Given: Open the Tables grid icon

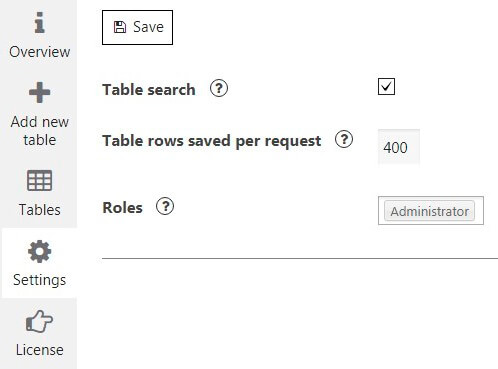Looking at the screenshot, I should tap(39, 180).
